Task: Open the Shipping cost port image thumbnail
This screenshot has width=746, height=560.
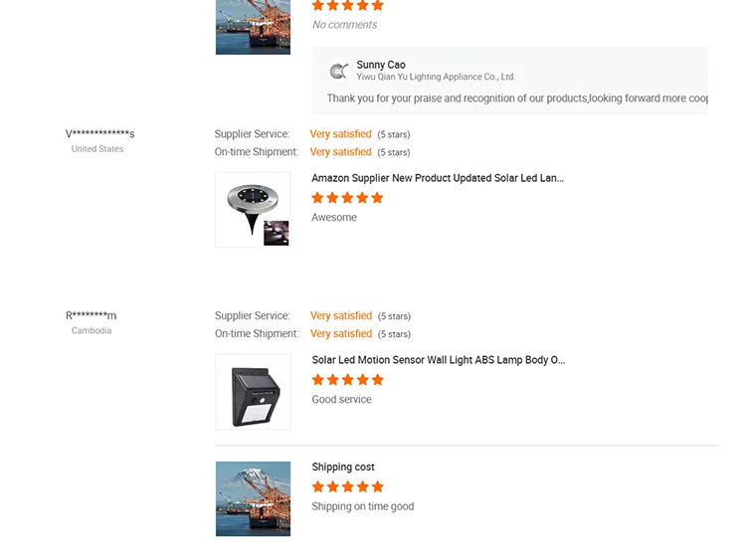Action: pos(254,499)
